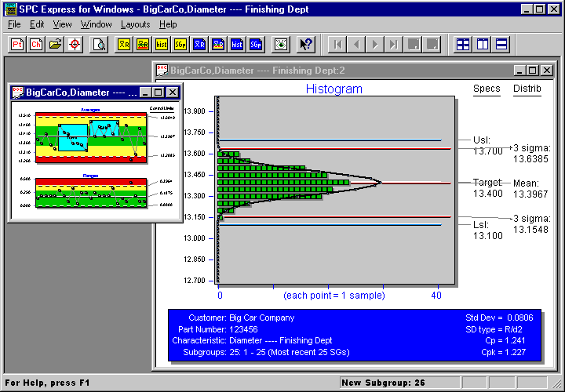
Task: Click the Distrib label above histogram
Action: tap(527, 89)
